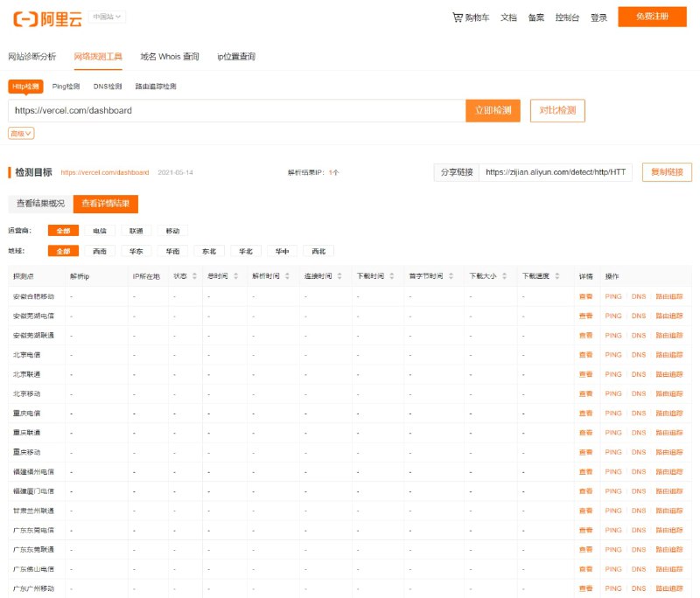The image size is (700, 598).
Task: Click 查看 details for 北京电信 row
Action: 585,355
